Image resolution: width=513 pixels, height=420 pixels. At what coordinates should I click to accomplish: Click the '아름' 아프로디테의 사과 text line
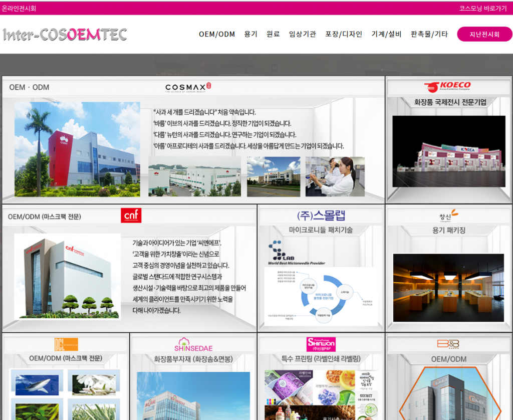[x=248, y=146]
